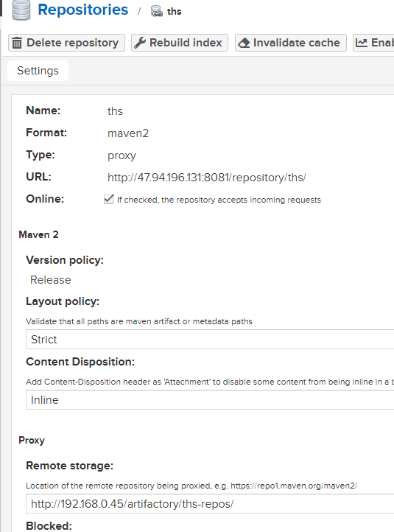Click the Delete repository button
The image size is (394, 532).
[x=66, y=43]
